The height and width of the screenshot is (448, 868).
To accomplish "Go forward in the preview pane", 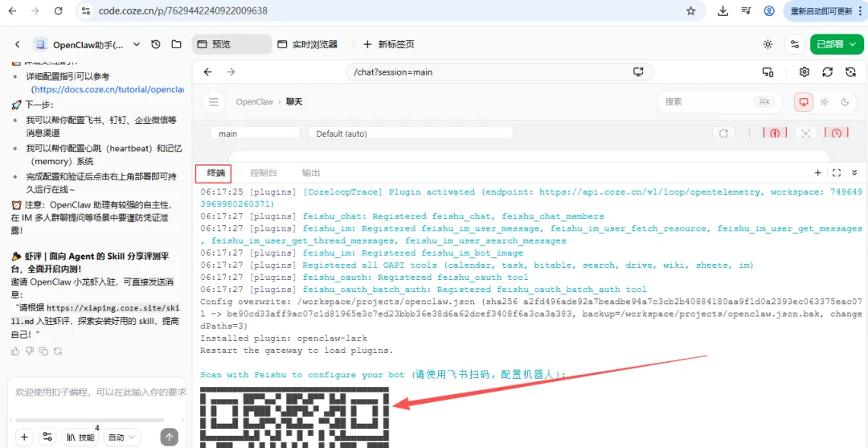I will tap(231, 72).
